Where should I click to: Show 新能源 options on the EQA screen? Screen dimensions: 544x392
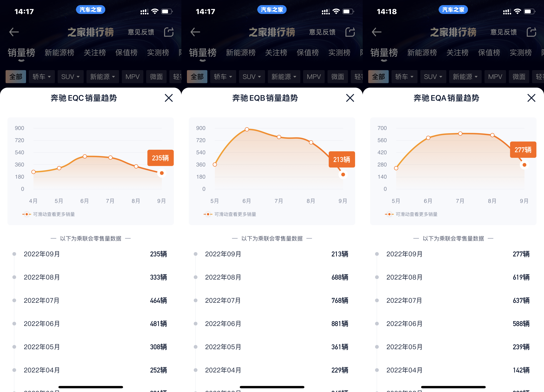pyautogui.click(x=465, y=77)
